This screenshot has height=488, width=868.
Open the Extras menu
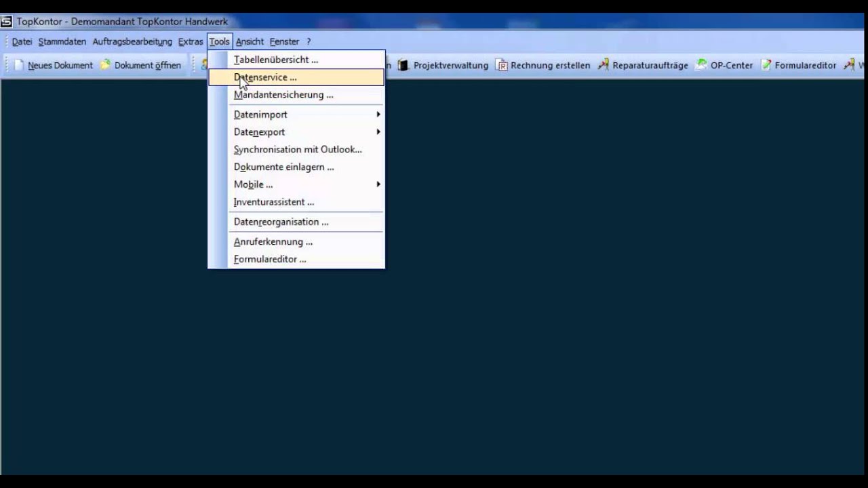click(x=191, y=41)
